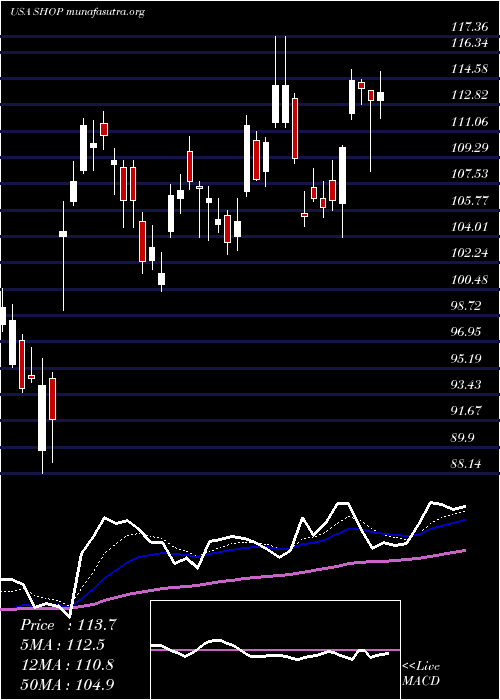Click inside the MACD inset chart
The width and height of the screenshot is (500, 700).
(275, 650)
